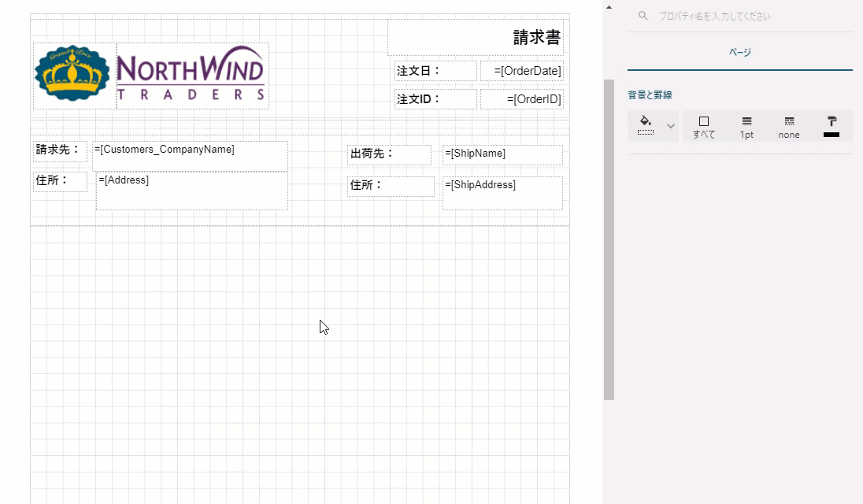Select the Northwind Traders wordmark image
Screen dimensions: 863x504
tap(191, 77)
